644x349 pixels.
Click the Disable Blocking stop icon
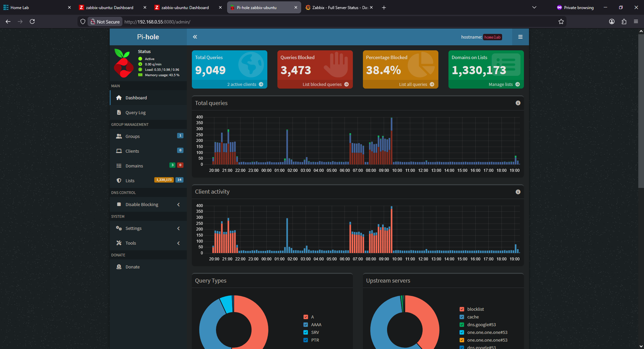pyautogui.click(x=119, y=204)
